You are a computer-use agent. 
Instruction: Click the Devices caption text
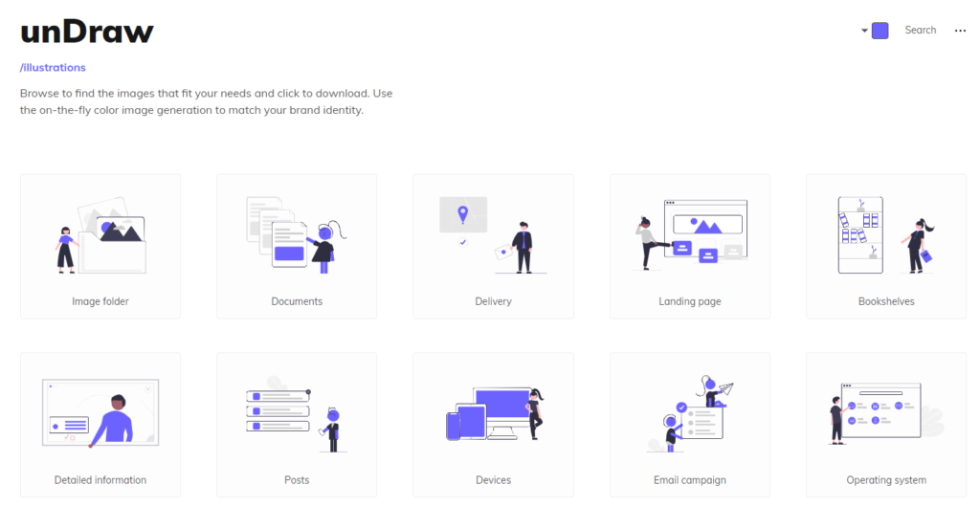(493, 480)
